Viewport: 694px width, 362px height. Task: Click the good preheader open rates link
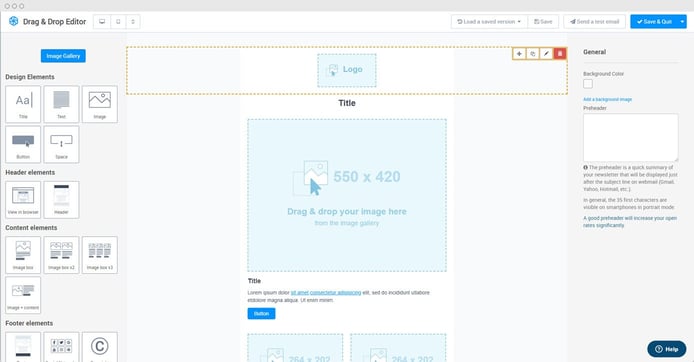coord(630,222)
